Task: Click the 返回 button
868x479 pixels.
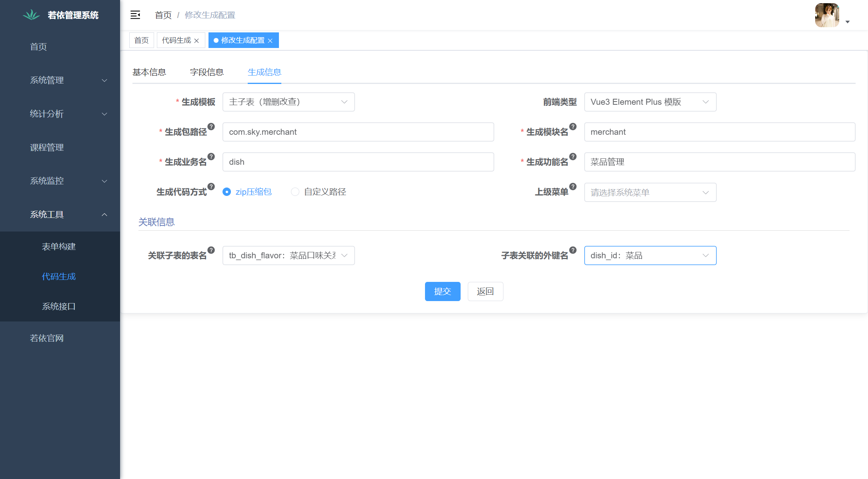Action: (x=485, y=291)
